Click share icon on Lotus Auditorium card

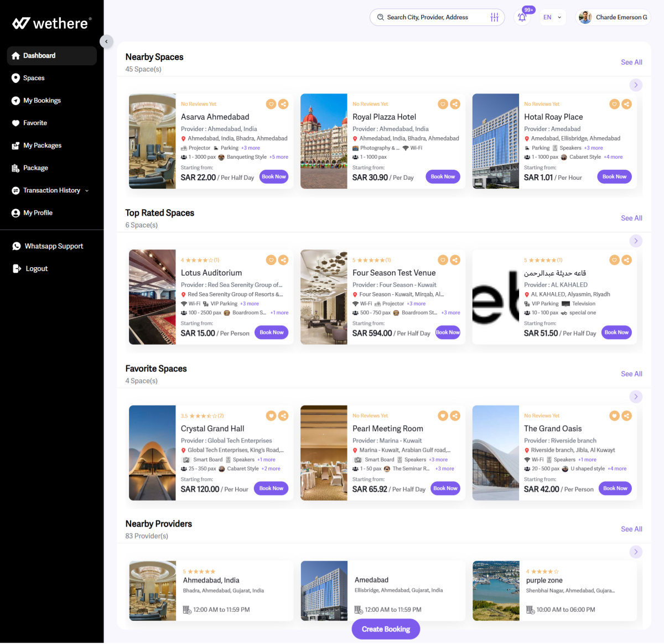(283, 260)
